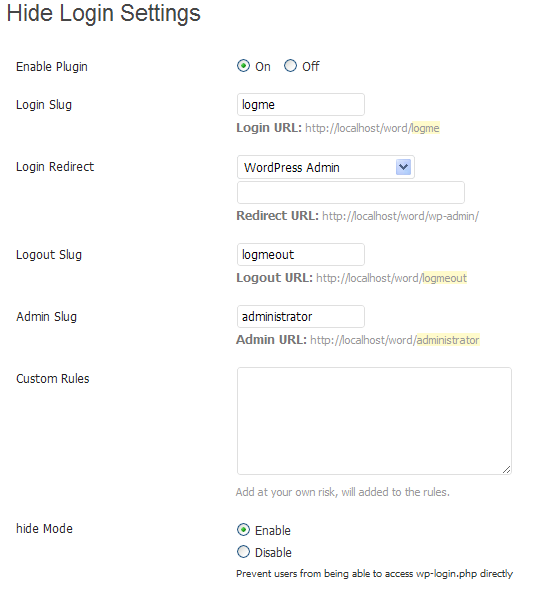559x594 pixels.
Task: Click the hide Mode label
Action: click(44, 528)
